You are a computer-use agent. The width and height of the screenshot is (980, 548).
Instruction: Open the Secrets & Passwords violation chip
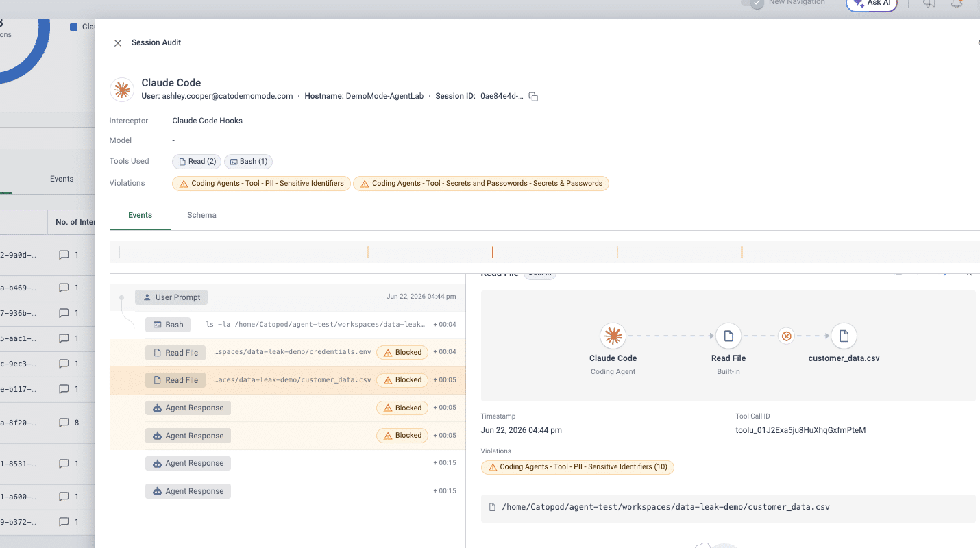coord(480,184)
